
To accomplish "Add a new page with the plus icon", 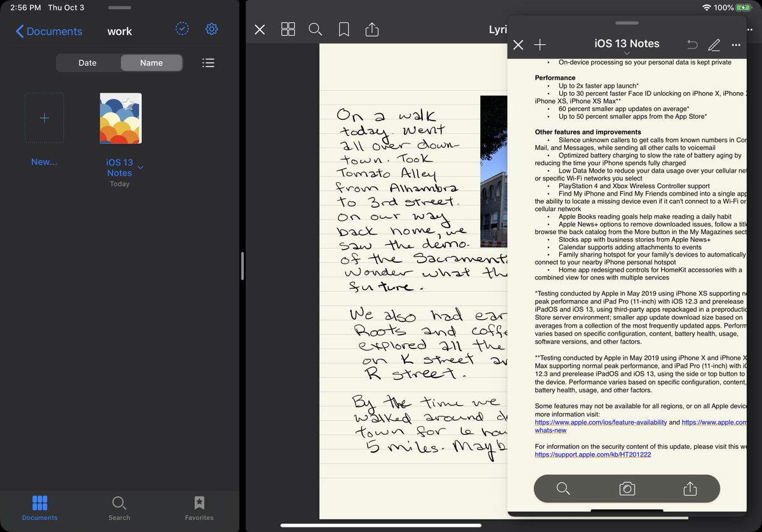I will 540,44.
